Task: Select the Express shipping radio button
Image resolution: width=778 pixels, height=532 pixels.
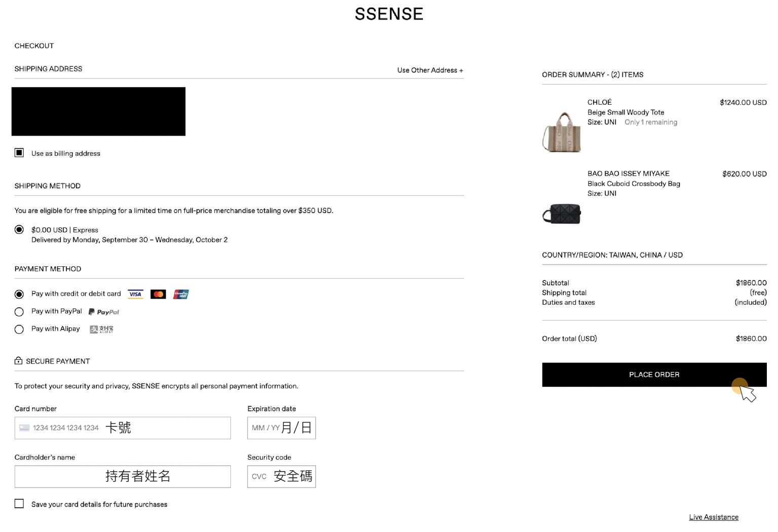Action: click(x=19, y=230)
